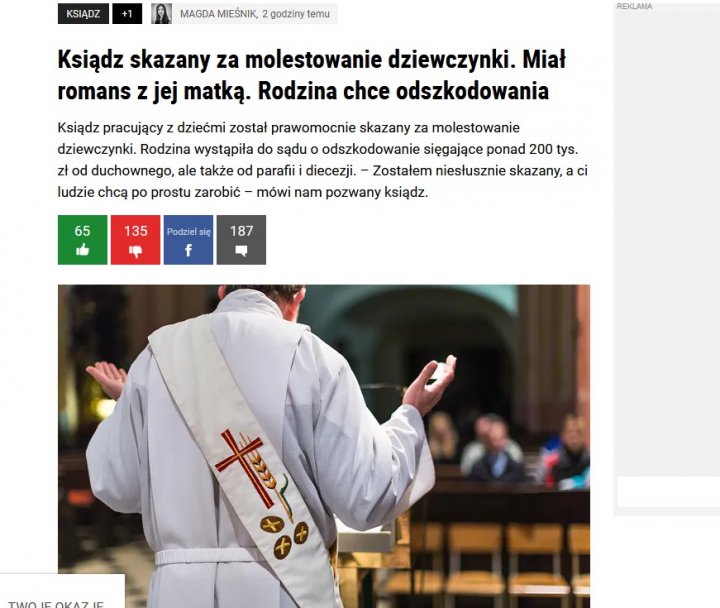Click the '65' likes count
The width and height of the screenshot is (720, 608).
[x=83, y=231]
